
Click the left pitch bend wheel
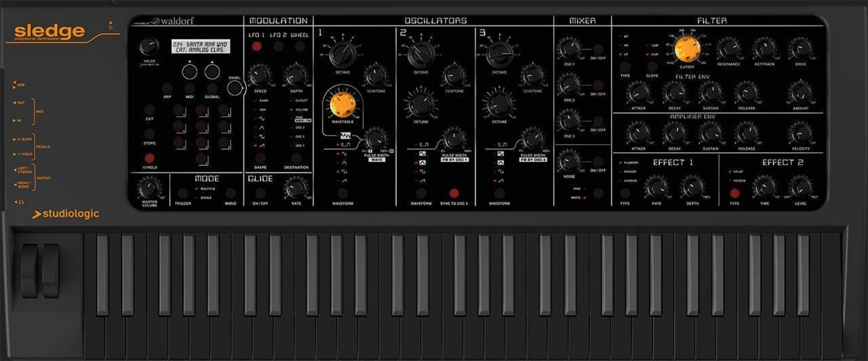(29, 271)
